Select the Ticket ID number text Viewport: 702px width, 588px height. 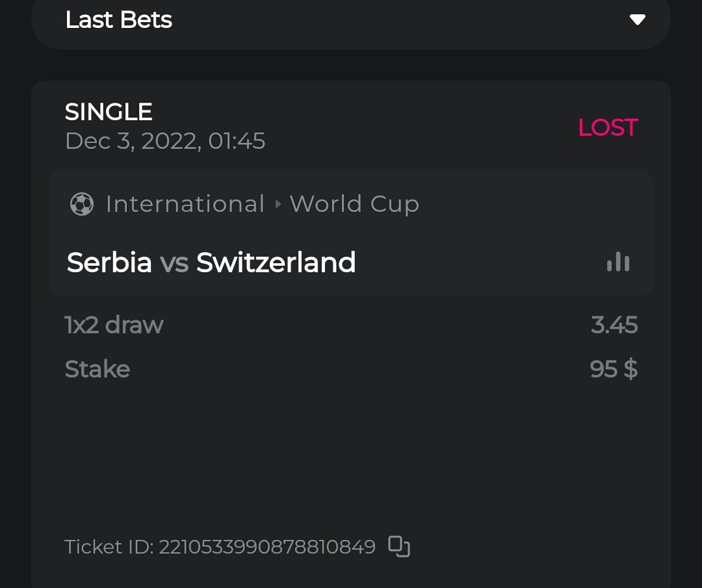click(x=266, y=547)
